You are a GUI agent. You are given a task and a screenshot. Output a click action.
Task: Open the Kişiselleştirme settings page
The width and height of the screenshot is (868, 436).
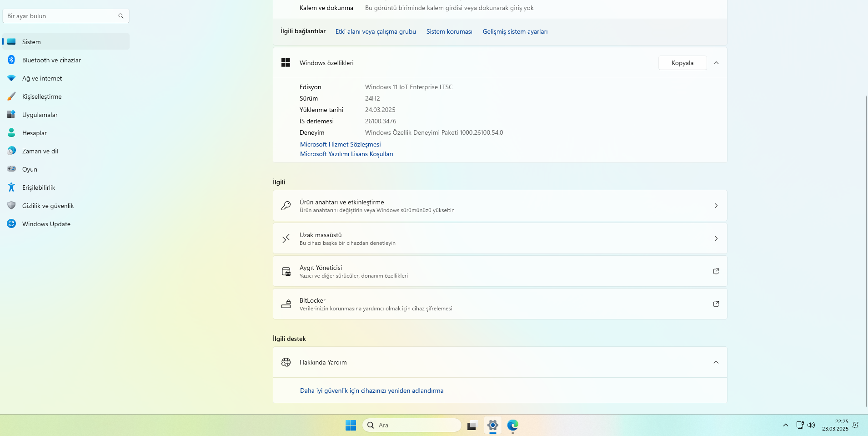(66, 96)
